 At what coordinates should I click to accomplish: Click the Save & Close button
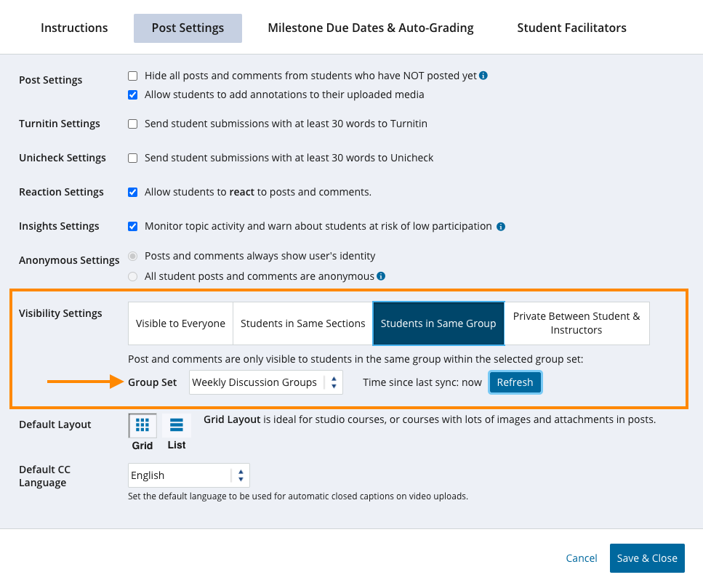click(x=646, y=558)
